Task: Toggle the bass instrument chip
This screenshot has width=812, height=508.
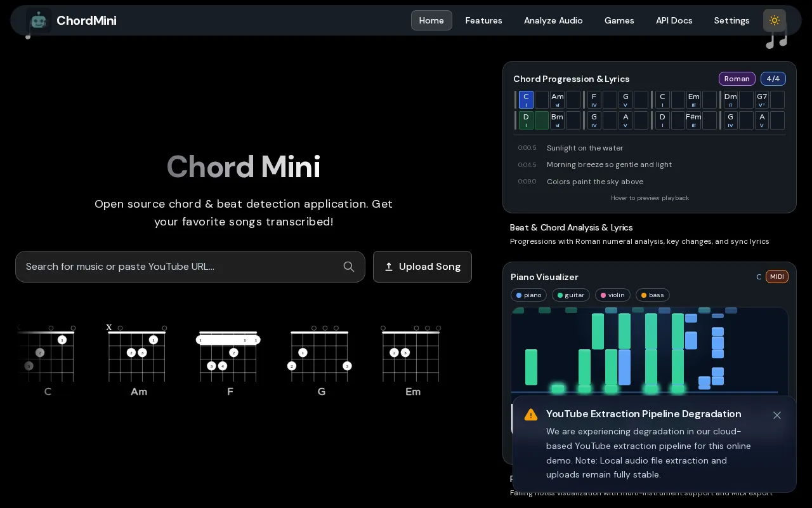Action: coord(652,295)
